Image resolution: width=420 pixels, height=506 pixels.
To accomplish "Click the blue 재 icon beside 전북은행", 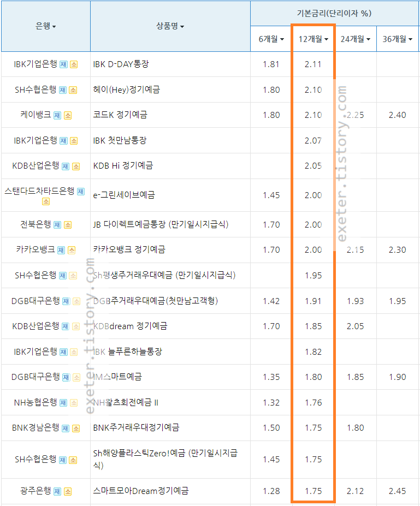I will tap(57, 224).
